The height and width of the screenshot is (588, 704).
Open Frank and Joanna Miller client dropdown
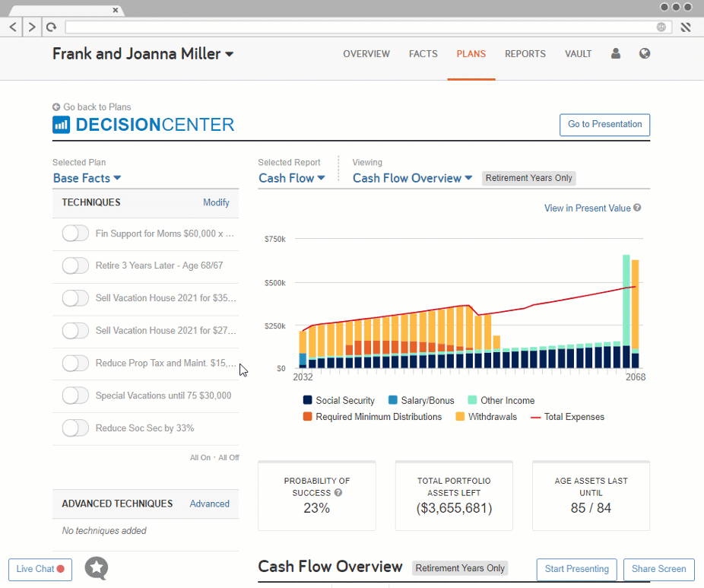pos(143,54)
